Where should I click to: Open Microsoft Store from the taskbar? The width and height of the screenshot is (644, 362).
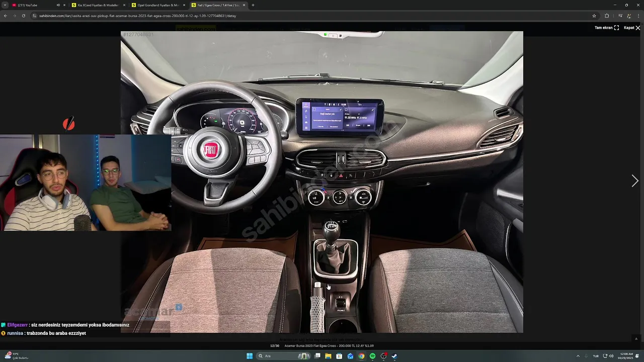pyautogui.click(x=339, y=356)
